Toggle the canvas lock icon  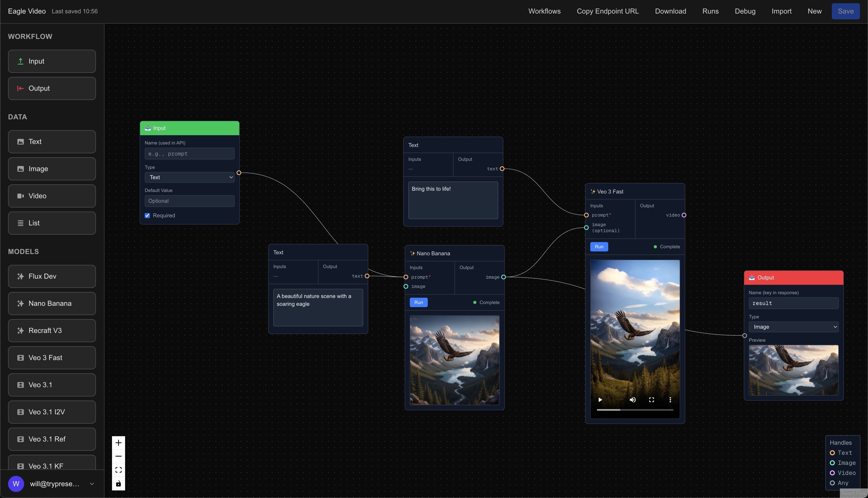pyautogui.click(x=118, y=484)
